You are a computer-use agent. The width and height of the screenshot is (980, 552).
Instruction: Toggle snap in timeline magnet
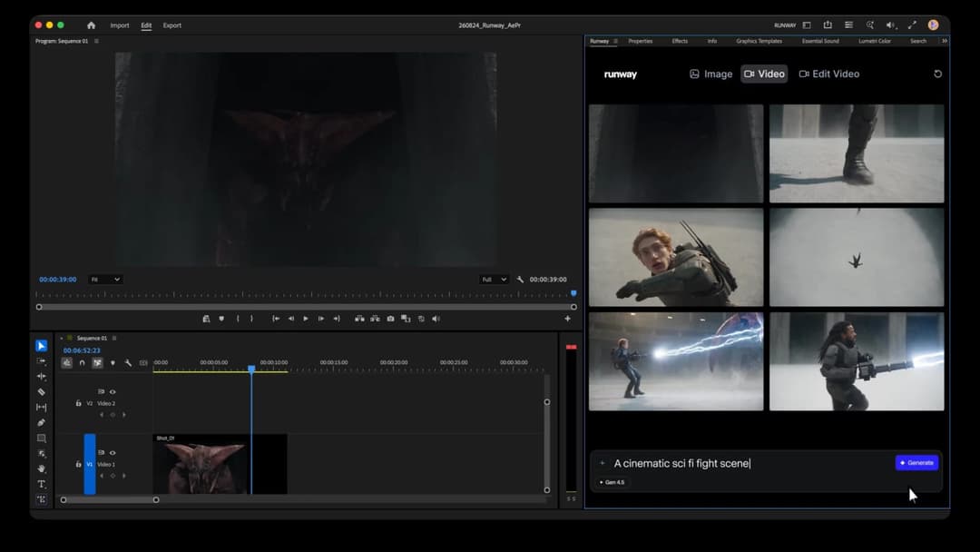point(82,362)
